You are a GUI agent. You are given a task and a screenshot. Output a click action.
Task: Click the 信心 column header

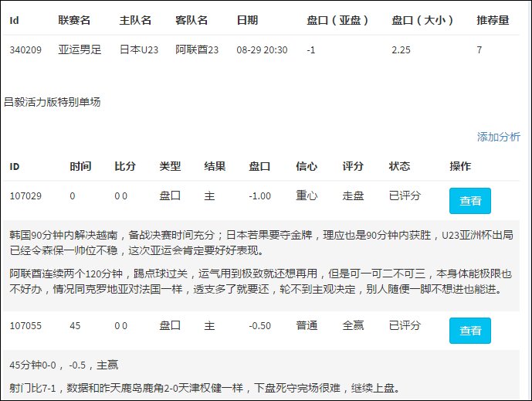point(307,166)
